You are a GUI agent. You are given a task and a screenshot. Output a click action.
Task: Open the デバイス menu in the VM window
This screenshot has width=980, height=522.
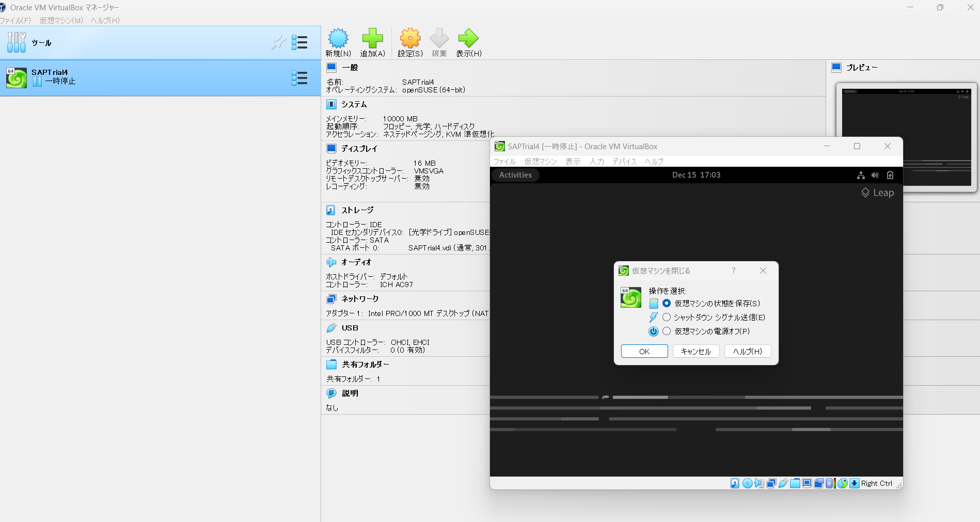point(624,161)
